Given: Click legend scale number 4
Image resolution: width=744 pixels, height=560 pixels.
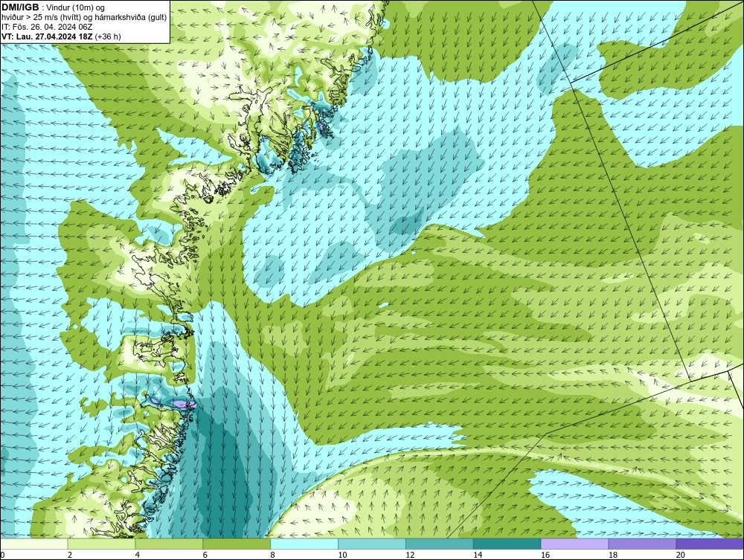Looking at the screenshot, I should pyautogui.click(x=137, y=555).
